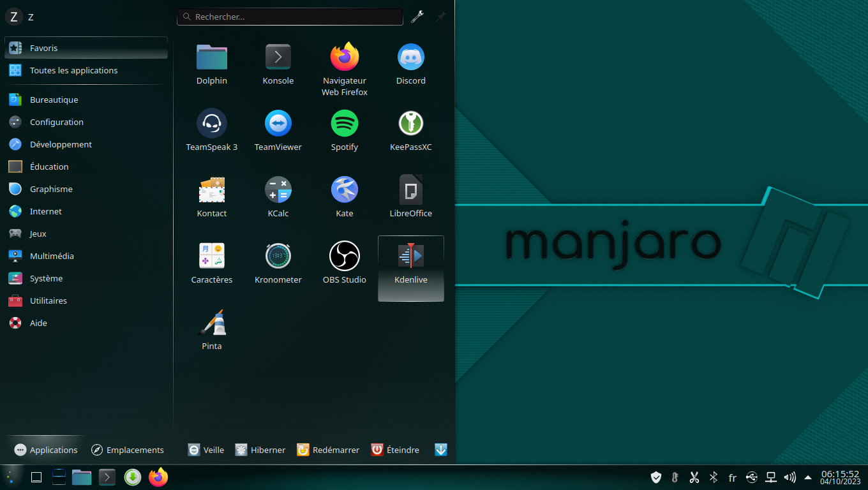Browse the Développement category
The height and width of the screenshot is (490, 868).
coord(86,144)
